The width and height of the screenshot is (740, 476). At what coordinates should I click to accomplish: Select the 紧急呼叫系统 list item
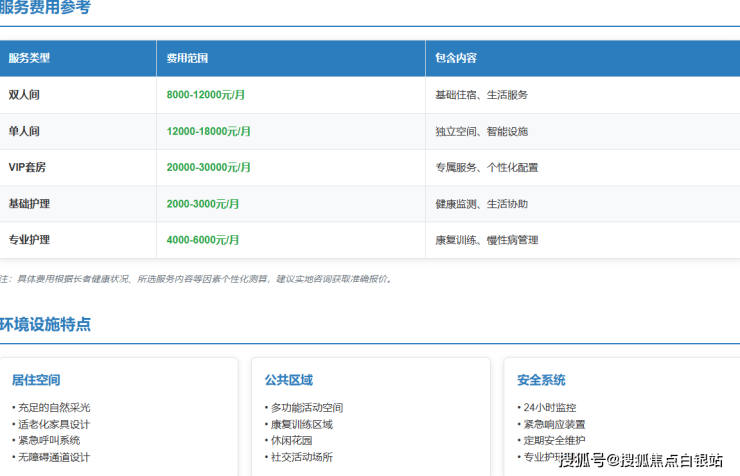(x=48, y=440)
